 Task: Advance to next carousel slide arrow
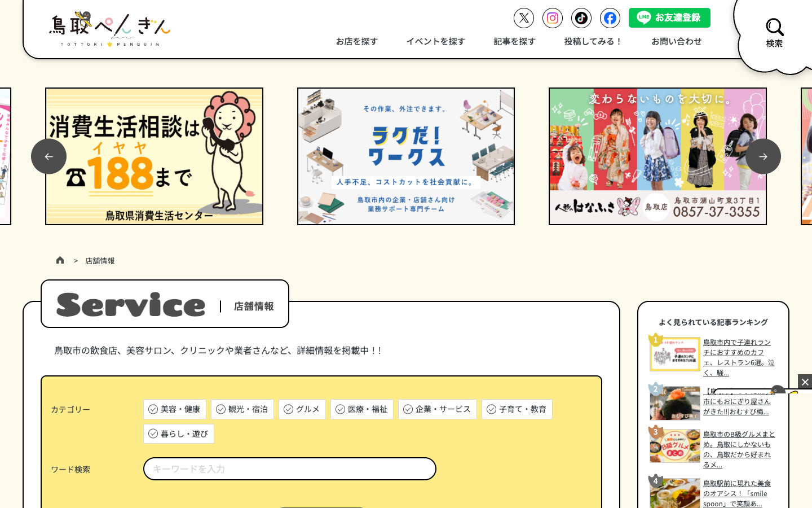[x=763, y=156]
